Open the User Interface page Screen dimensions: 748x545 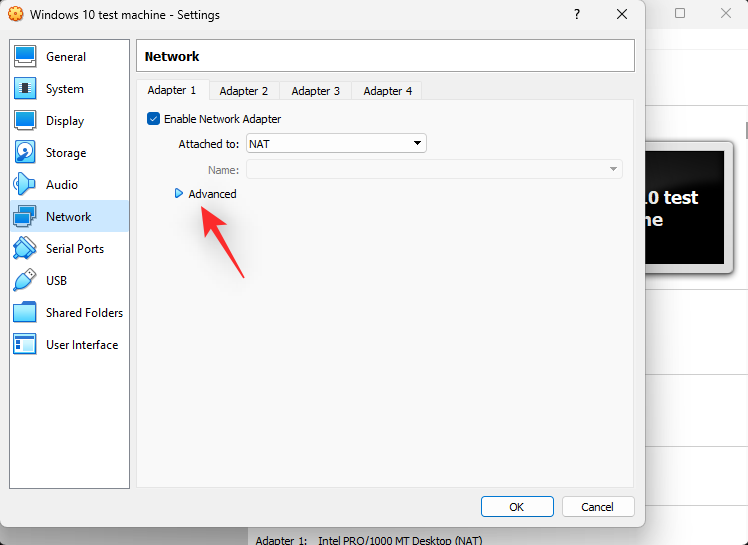(70, 344)
